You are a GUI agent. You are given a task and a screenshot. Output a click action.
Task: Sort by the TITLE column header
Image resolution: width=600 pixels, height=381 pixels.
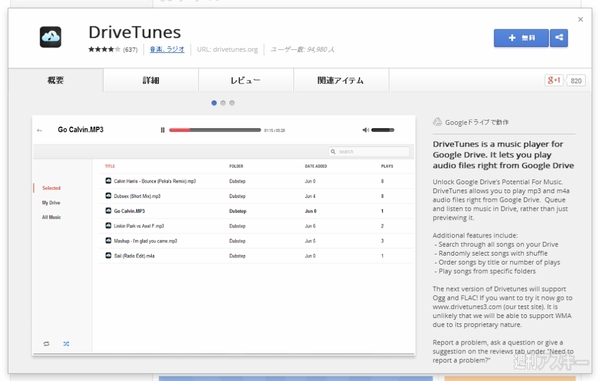(110, 166)
